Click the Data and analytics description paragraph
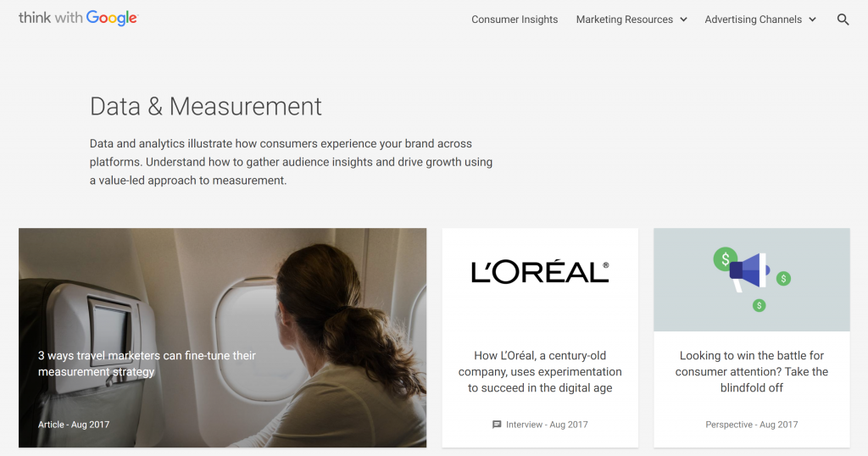 click(x=292, y=162)
